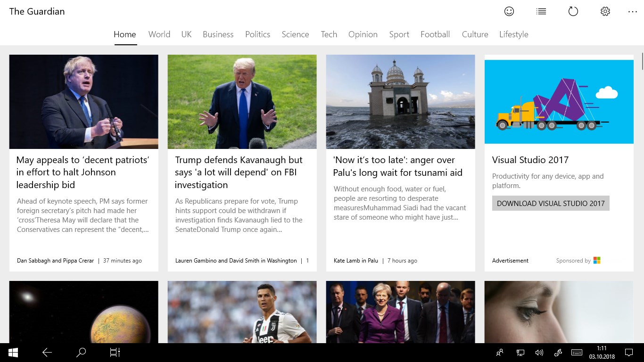This screenshot has height=362, width=644.
Task: Click the taskbar back arrow
Action: click(x=47, y=353)
